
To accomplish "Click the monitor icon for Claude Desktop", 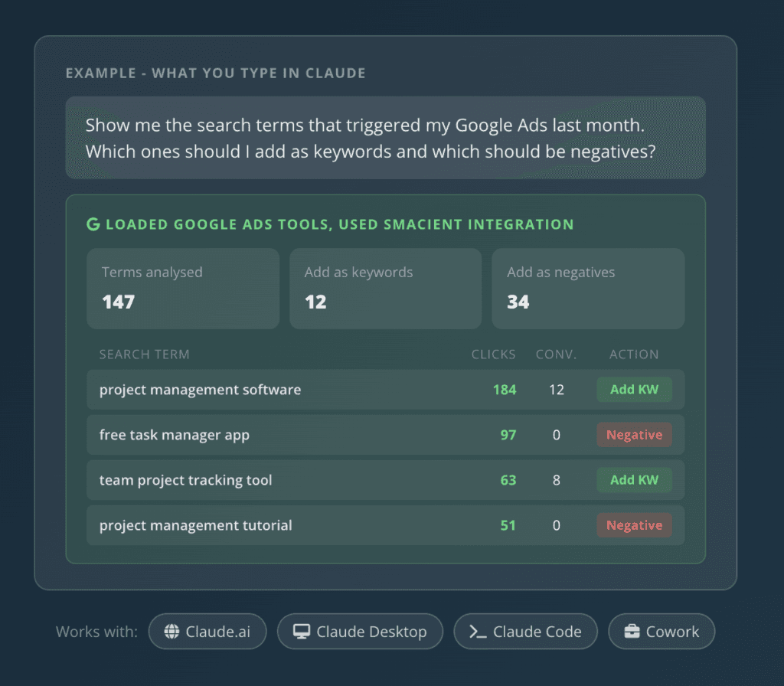I will click(302, 632).
